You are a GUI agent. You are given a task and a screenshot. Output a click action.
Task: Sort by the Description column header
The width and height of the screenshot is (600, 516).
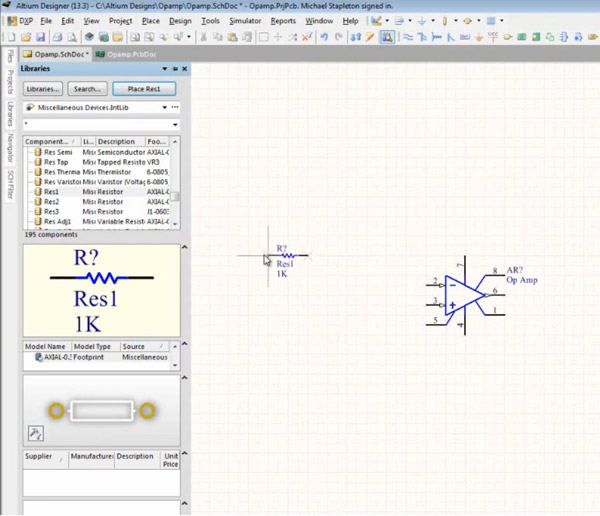click(120, 142)
